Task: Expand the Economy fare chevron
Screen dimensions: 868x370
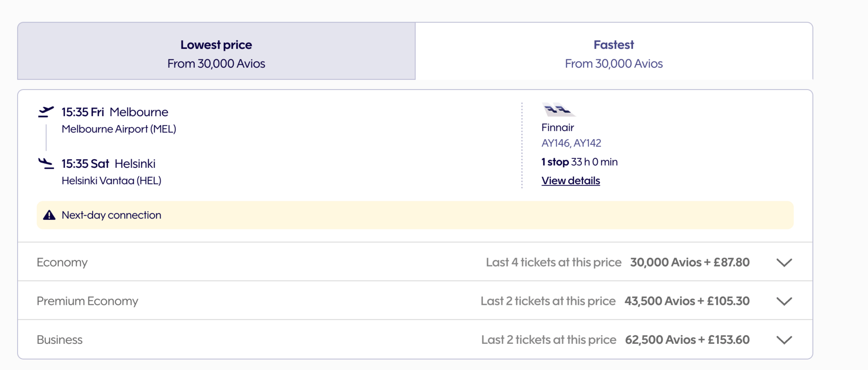Action: tap(784, 262)
